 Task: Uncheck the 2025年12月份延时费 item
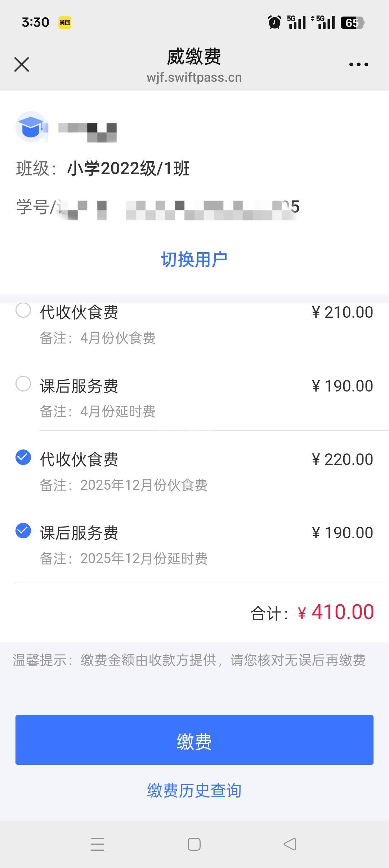click(23, 531)
